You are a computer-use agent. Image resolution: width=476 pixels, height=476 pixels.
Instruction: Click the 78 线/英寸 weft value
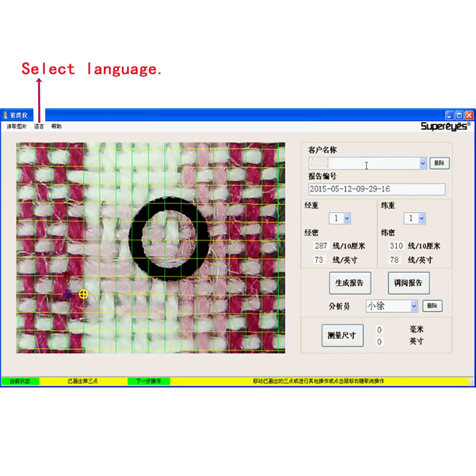click(x=394, y=260)
